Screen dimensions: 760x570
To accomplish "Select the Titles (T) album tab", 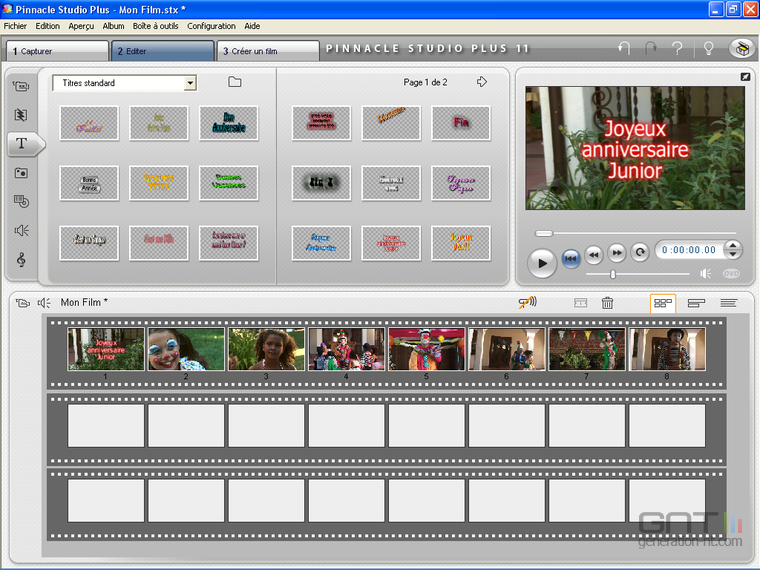I will (22, 143).
